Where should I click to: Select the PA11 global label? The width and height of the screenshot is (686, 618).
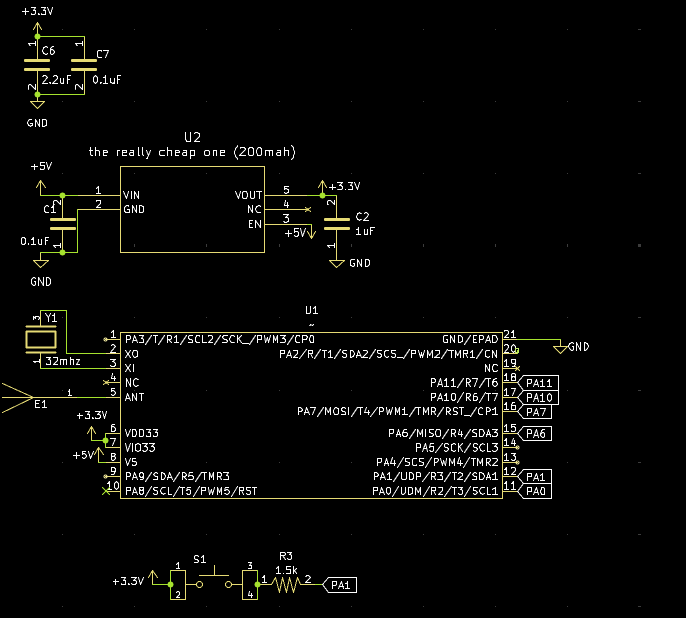point(538,383)
